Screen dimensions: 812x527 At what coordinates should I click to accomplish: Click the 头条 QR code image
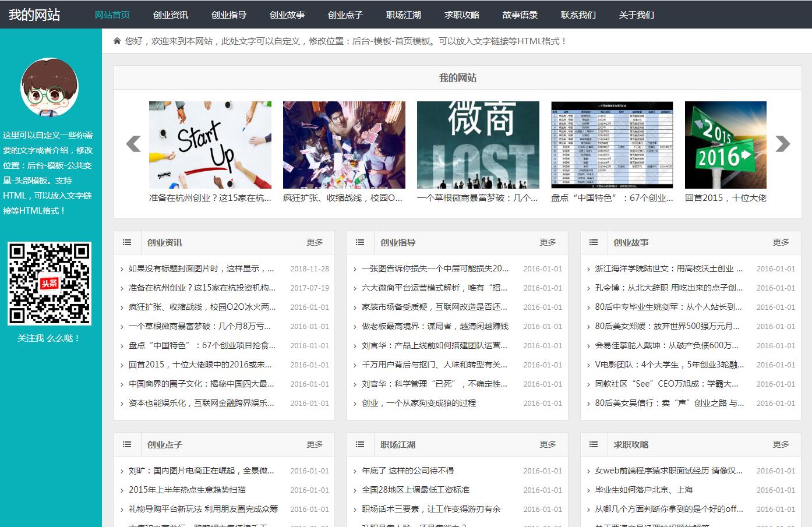pos(50,284)
